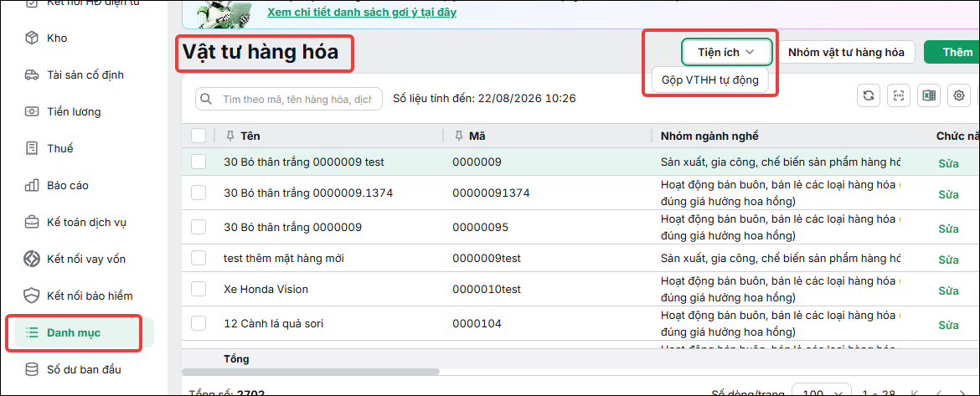Screen dimensions: 980x396
Task: Click the barcode scan icon
Action: (899, 95)
